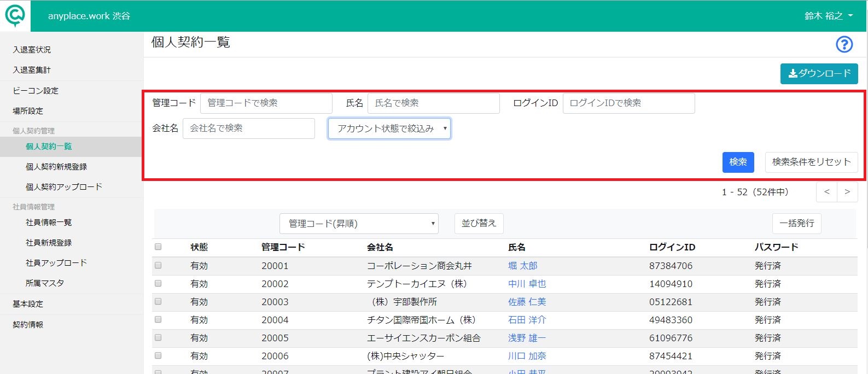Viewport: 868px width, 374px height.
Task: Go to the previous page arrow
Action: [x=826, y=192]
